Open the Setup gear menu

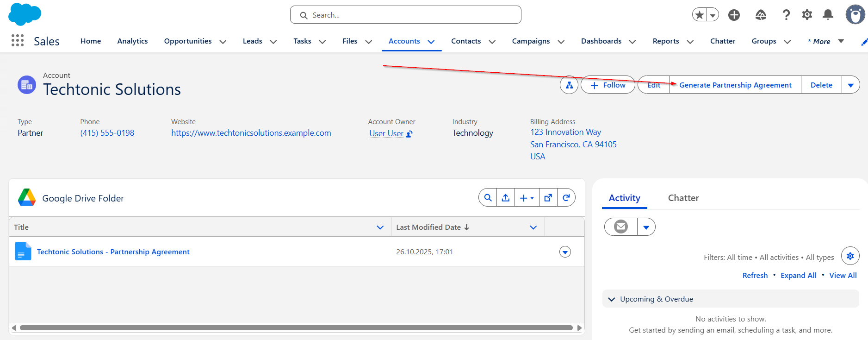(x=807, y=15)
